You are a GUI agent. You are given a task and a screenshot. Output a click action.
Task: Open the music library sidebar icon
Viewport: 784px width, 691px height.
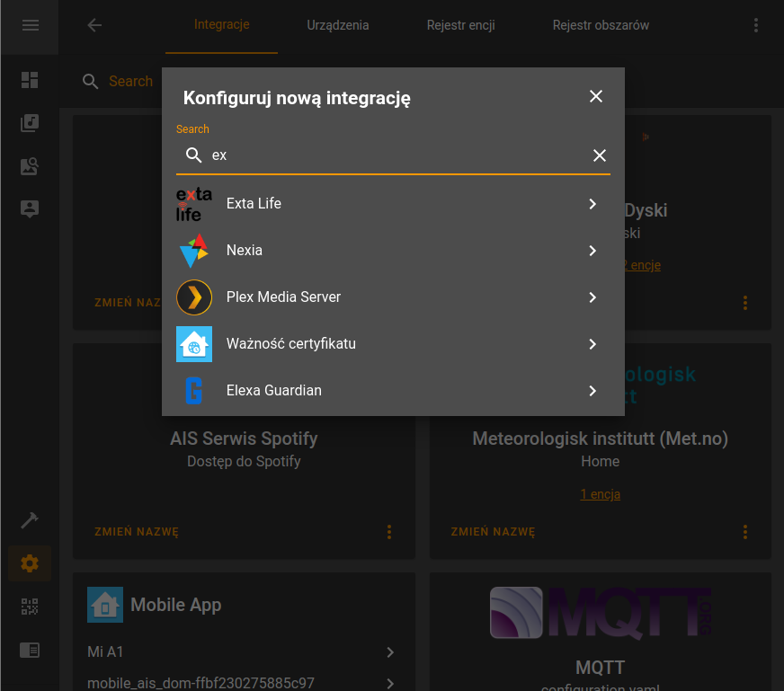(x=30, y=123)
